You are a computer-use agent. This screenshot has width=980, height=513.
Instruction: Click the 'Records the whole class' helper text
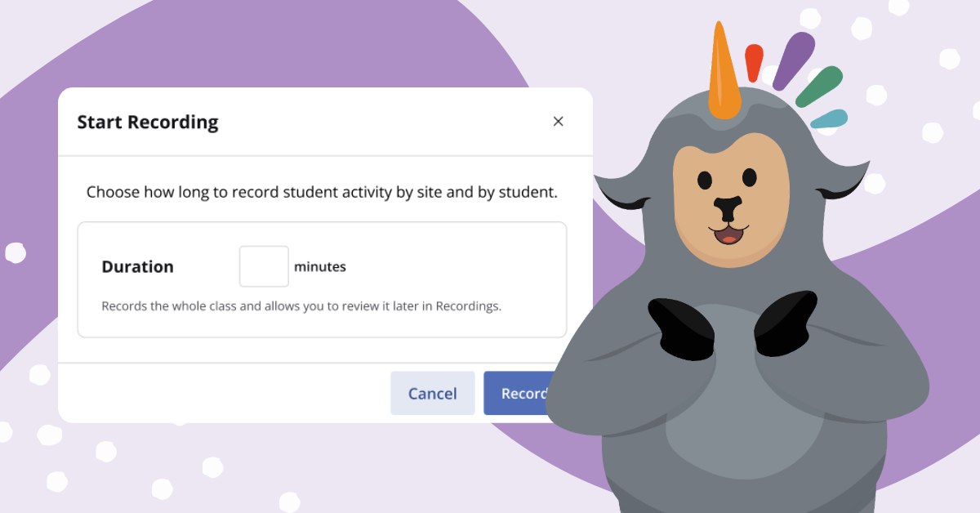click(x=301, y=307)
